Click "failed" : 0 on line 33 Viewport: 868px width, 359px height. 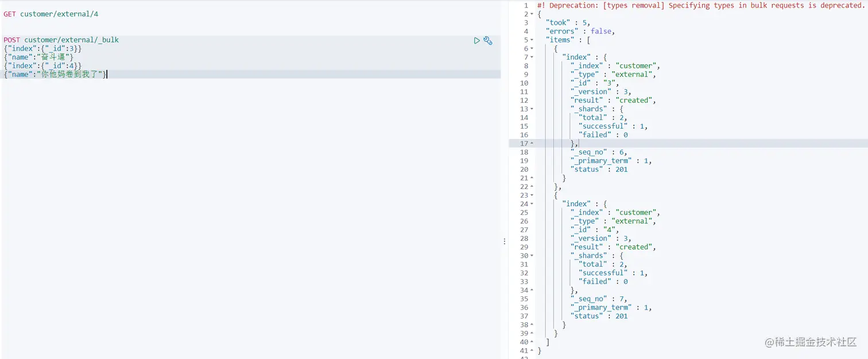click(603, 281)
